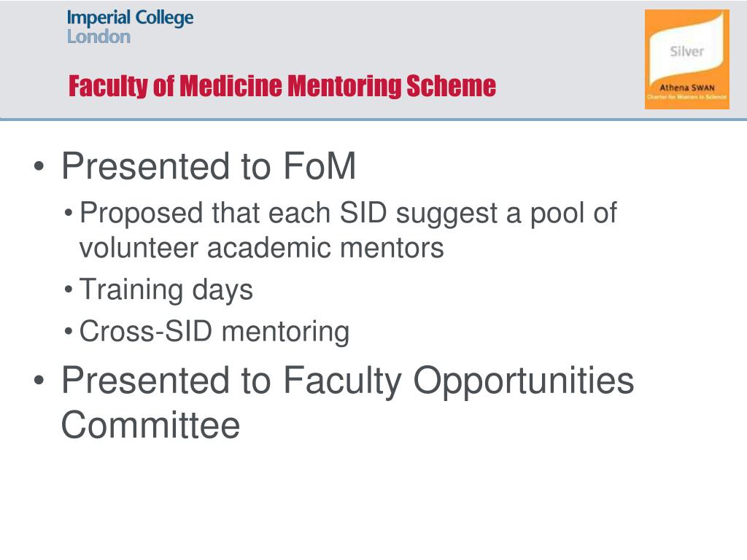Click bullet dot before 'Presented to Faculty Opportunities'
This screenshot has height=560, width=747.
(39, 381)
